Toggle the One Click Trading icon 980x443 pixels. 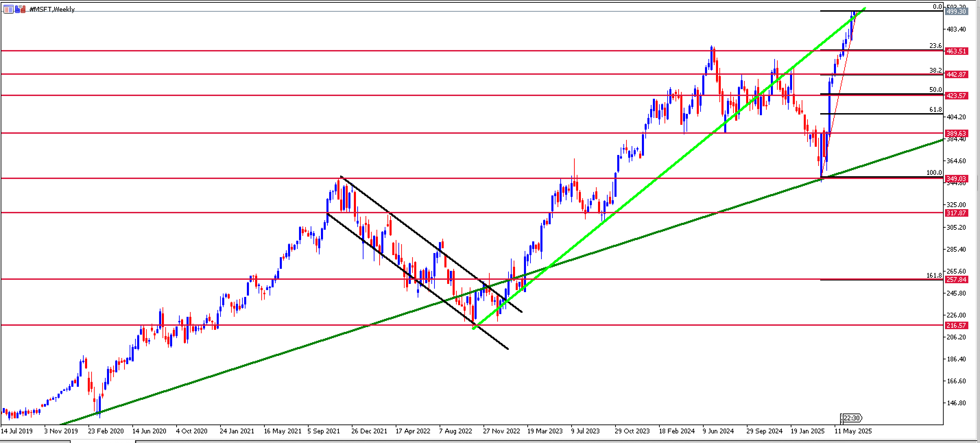[x=20, y=9]
